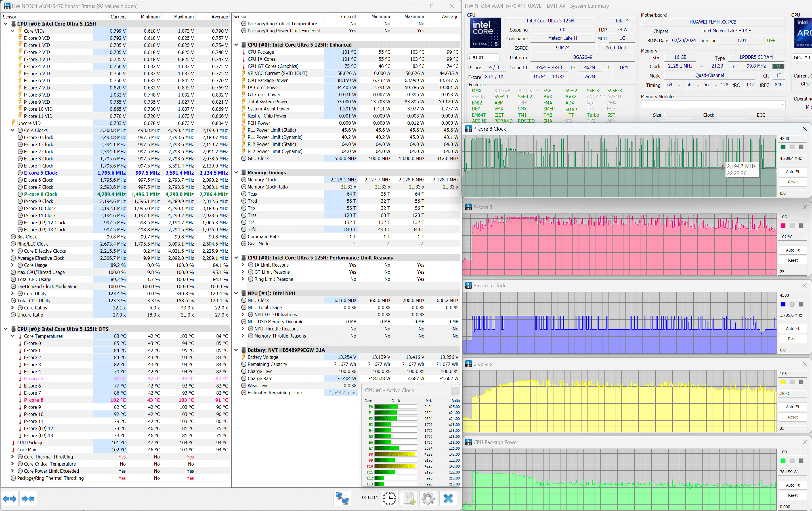812x511 pixels.
Task: Click the Bus Clock circle icon
Action: [x=13, y=237]
